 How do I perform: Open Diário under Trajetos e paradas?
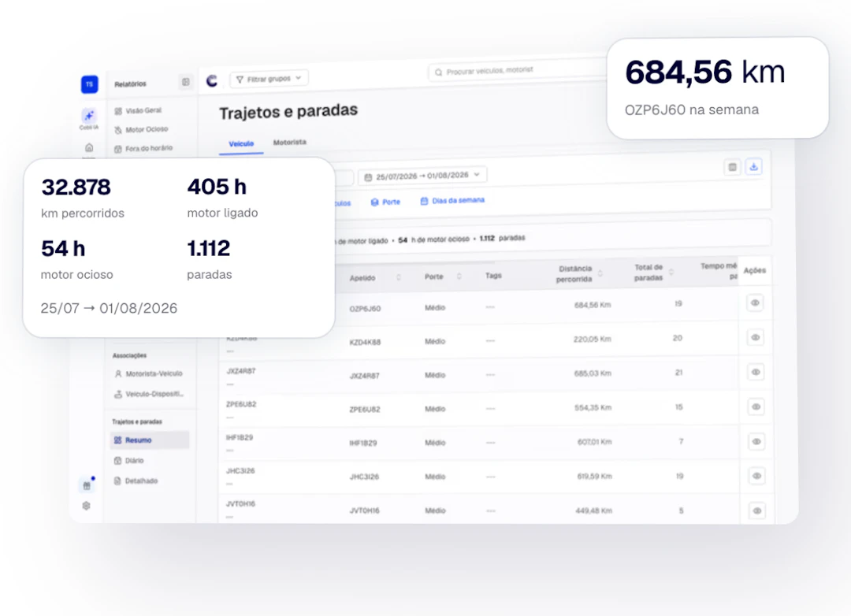click(129, 461)
